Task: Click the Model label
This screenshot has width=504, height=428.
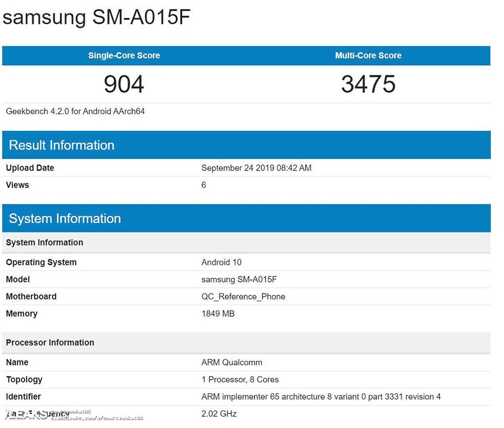Action: [x=18, y=279]
